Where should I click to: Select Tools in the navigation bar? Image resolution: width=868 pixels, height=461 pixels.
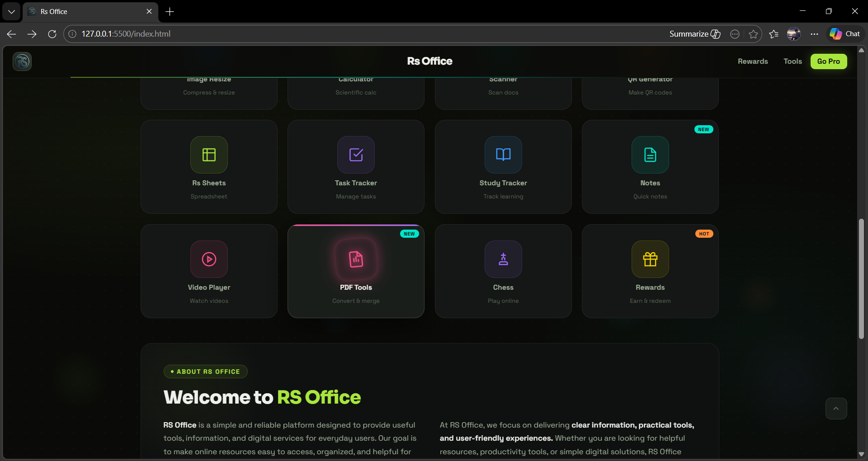coord(792,61)
